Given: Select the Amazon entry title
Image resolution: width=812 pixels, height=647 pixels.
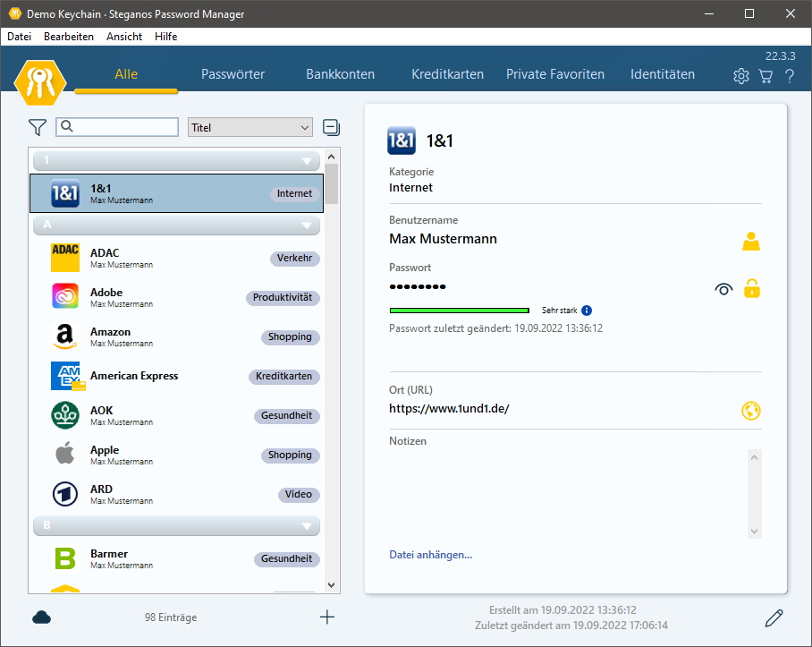Looking at the screenshot, I should pos(110,332).
